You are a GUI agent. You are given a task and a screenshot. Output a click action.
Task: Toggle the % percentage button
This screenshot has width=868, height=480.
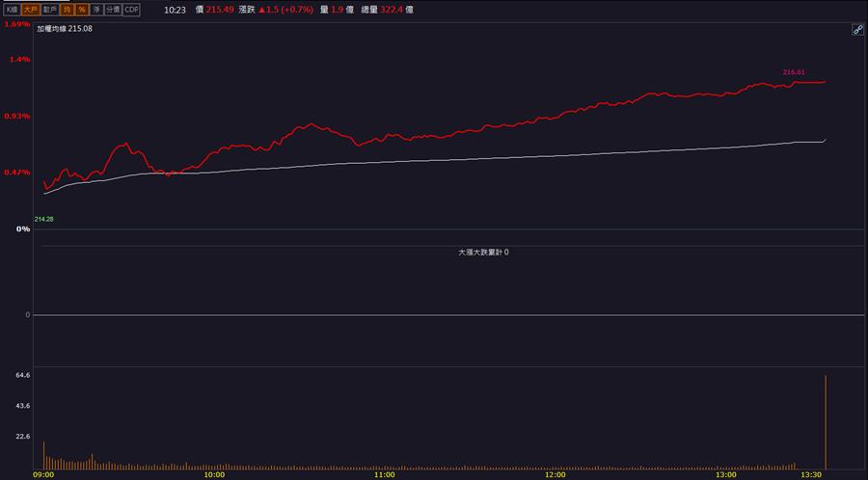81,10
